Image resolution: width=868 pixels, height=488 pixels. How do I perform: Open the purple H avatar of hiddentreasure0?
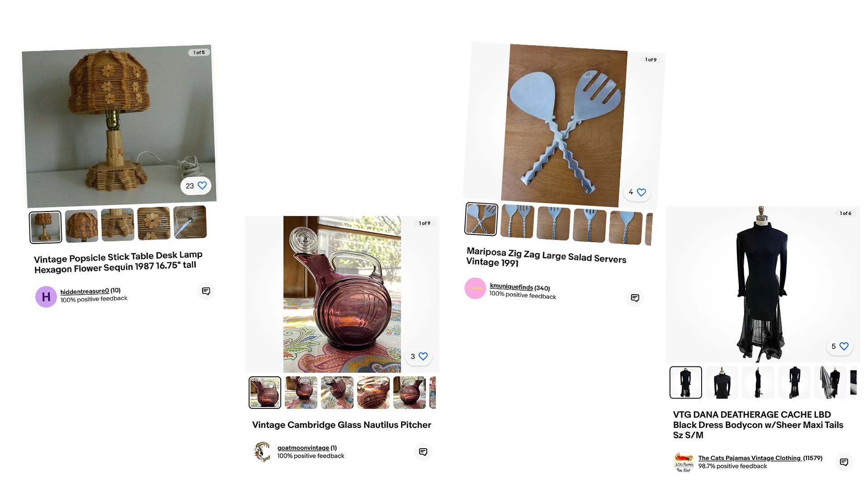pyautogui.click(x=46, y=297)
